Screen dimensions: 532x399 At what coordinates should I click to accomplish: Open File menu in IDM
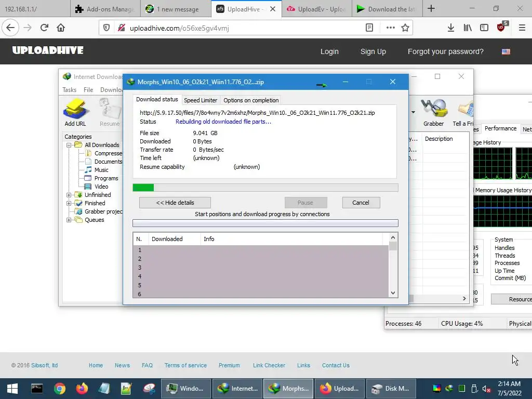click(x=88, y=89)
